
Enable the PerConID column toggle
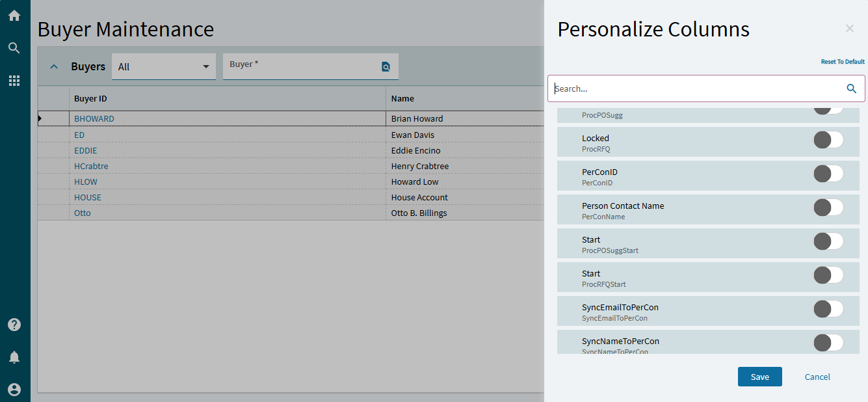point(828,173)
